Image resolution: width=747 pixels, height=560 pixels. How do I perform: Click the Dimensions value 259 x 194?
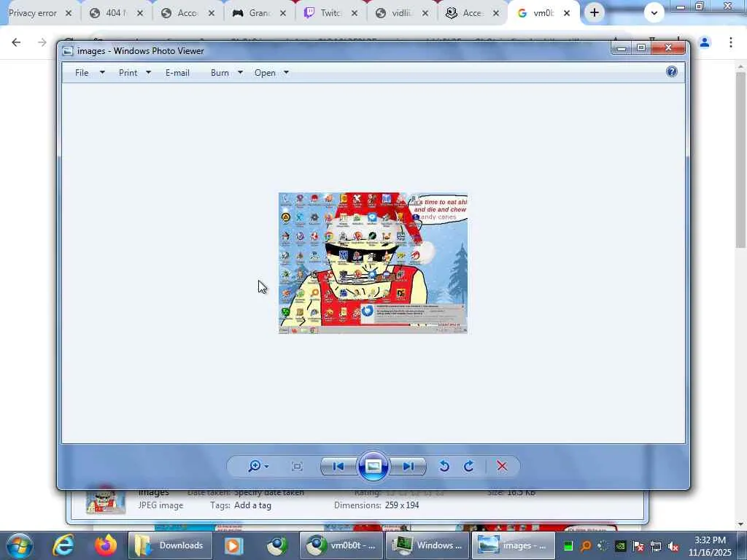click(402, 505)
